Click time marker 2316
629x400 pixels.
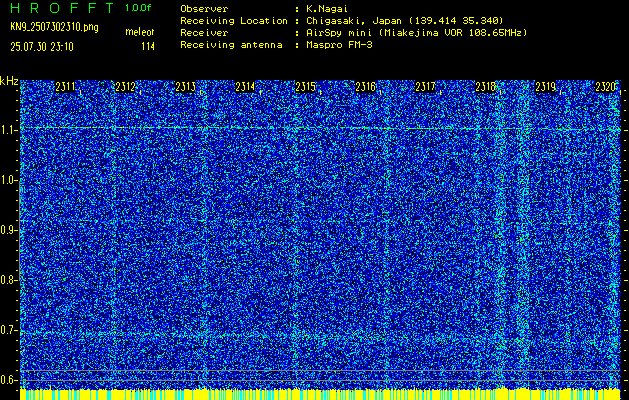(x=365, y=87)
